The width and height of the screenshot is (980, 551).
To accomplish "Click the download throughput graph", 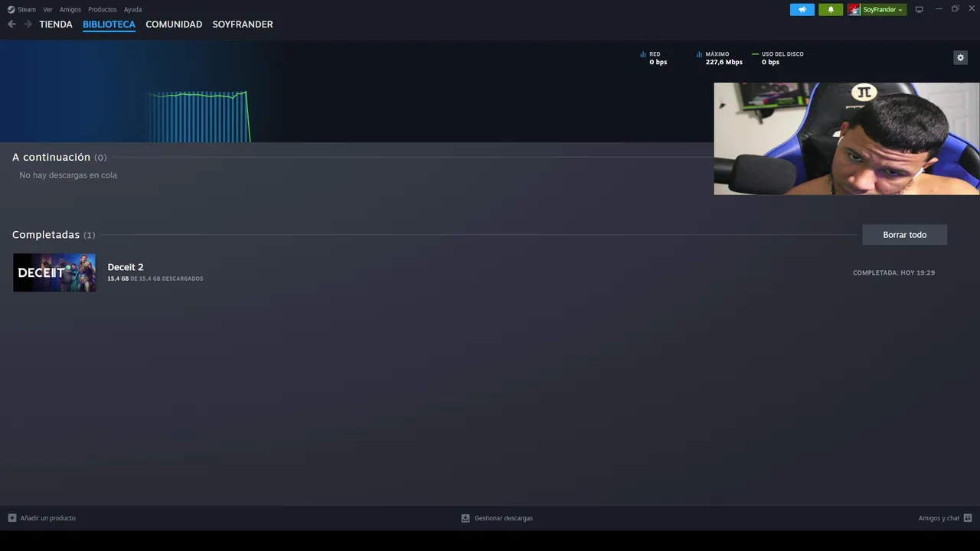I will (x=199, y=116).
